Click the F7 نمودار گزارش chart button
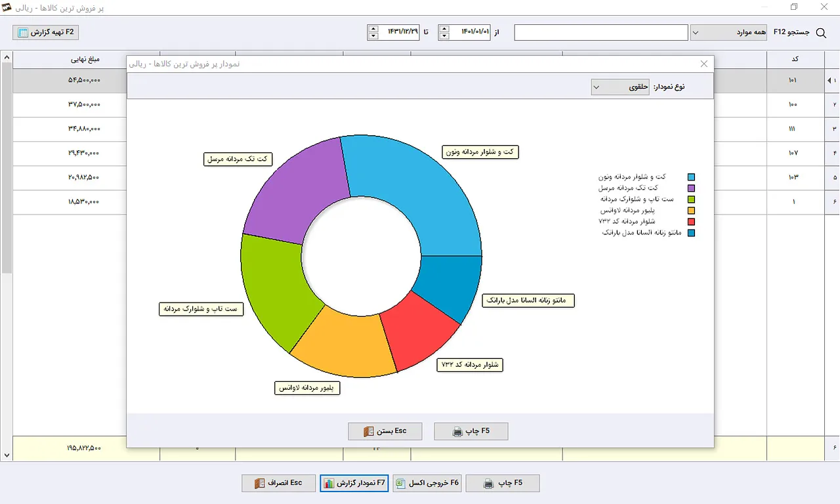Image resolution: width=840 pixels, height=504 pixels. point(354,483)
